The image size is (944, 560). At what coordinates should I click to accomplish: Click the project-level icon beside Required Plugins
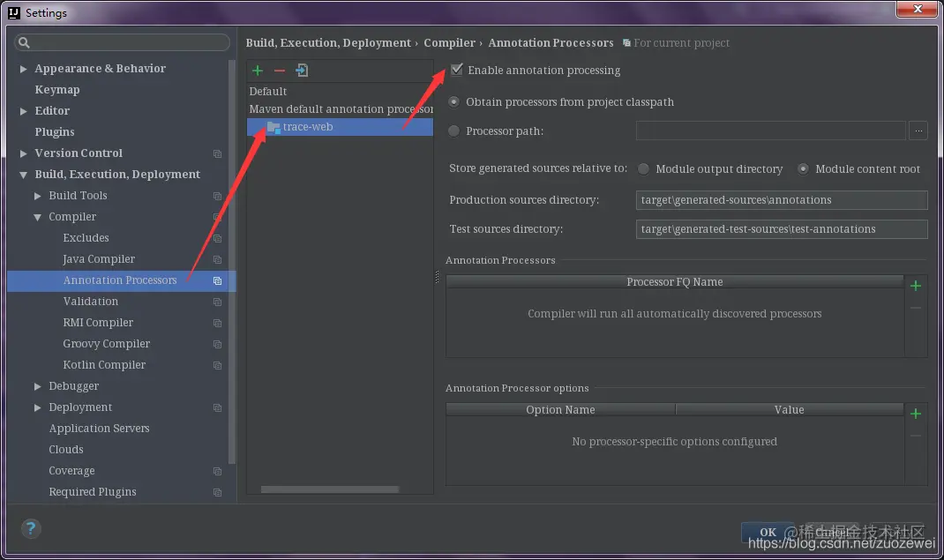click(217, 493)
